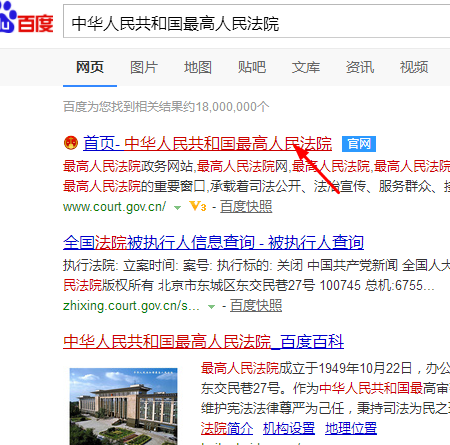Open the 文库 tab
The image size is (450, 445).
click(306, 67)
